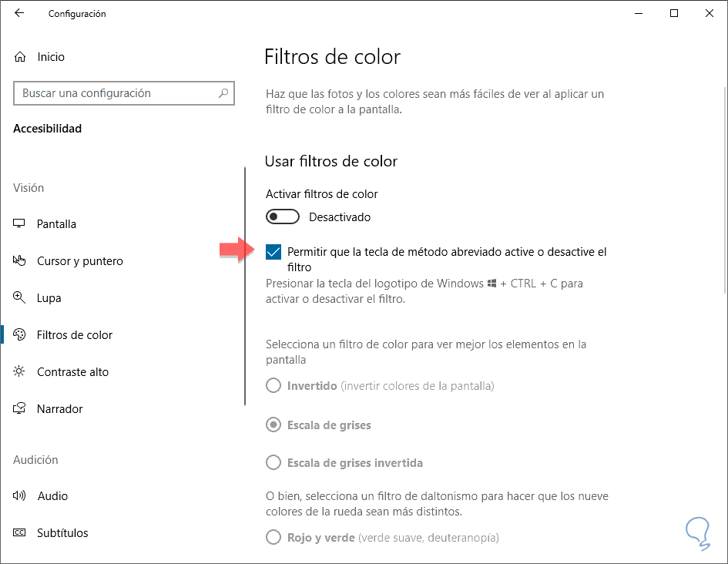This screenshot has height=564, width=728.
Task: Click the back arrow icon
Action: [19, 13]
